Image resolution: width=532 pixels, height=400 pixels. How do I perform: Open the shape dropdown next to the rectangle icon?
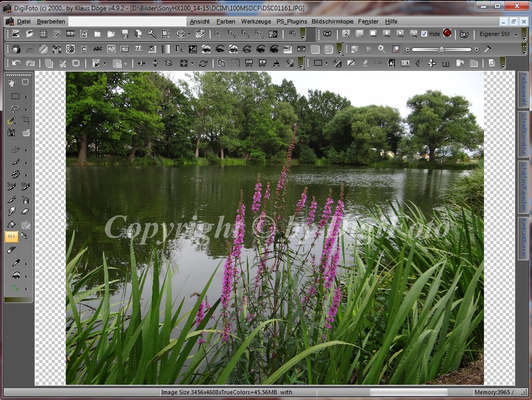coord(326,63)
